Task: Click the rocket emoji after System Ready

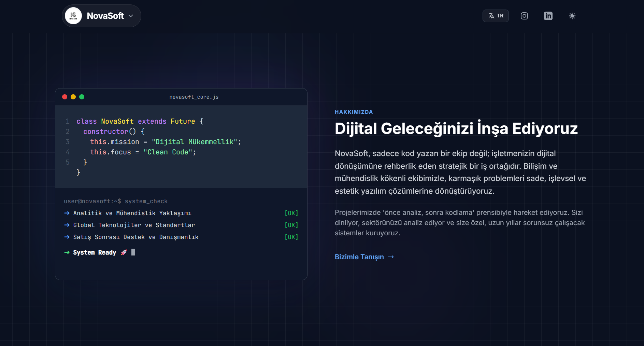Action: (x=124, y=252)
